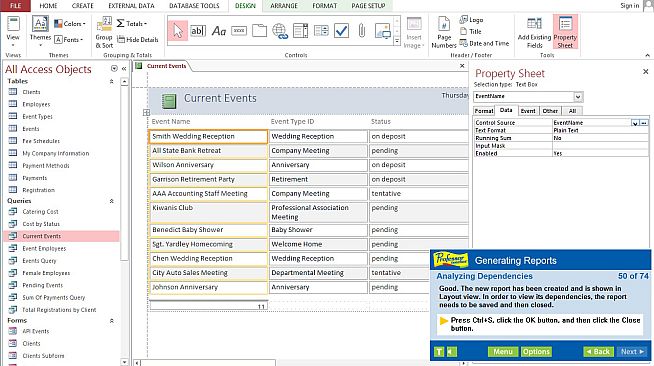This screenshot has width=654, height=366.
Task: Choose the Tab Control icon
Action: 259,31
